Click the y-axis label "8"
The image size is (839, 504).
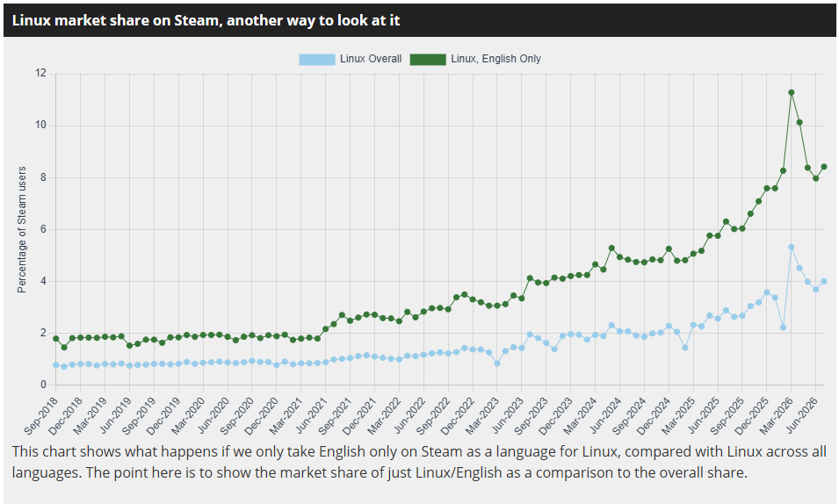click(44, 177)
